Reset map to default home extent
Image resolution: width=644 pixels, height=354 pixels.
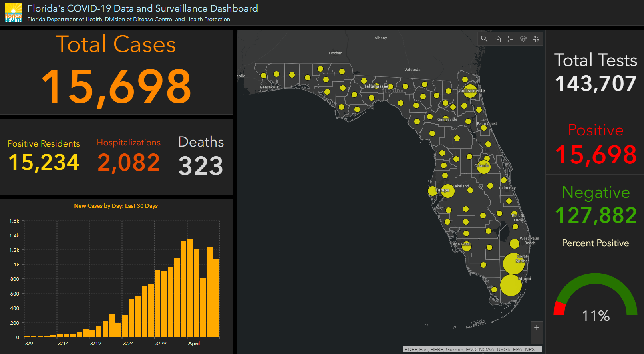coord(498,39)
